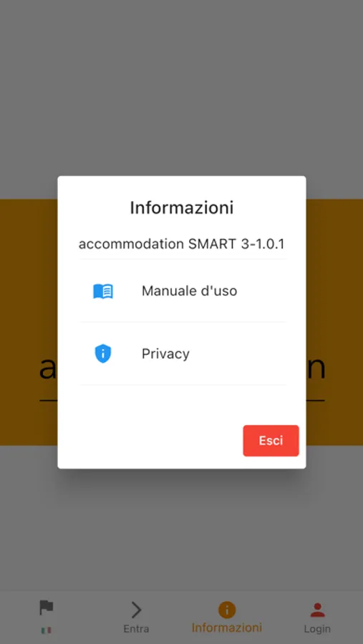The image size is (363, 644).
Task: Open the book icon for Manuale d'uso
Action: click(103, 291)
